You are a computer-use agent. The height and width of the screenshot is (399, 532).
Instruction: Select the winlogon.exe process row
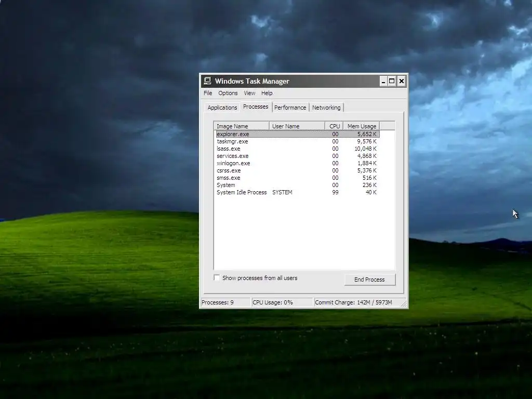297,163
